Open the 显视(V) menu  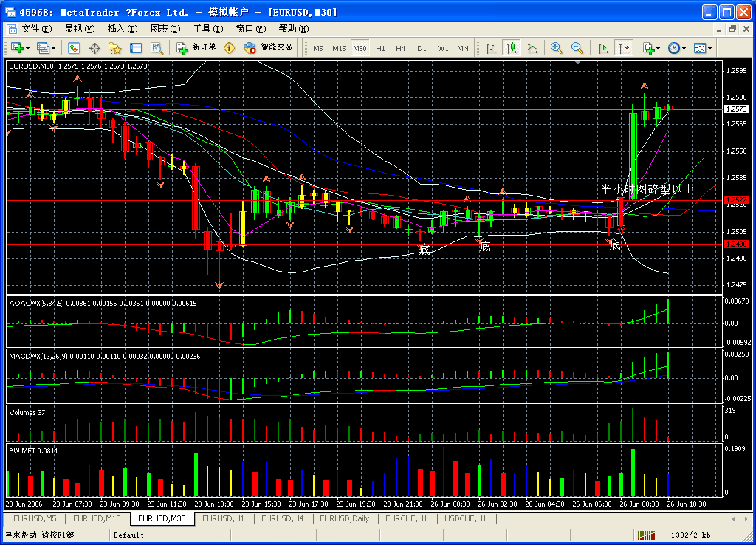click(80, 29)
